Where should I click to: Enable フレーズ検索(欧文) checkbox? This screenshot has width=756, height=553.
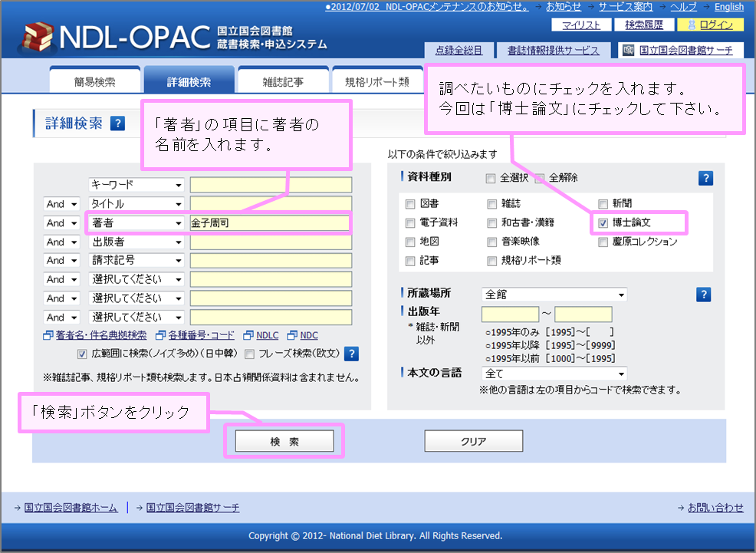click(249, 354)
